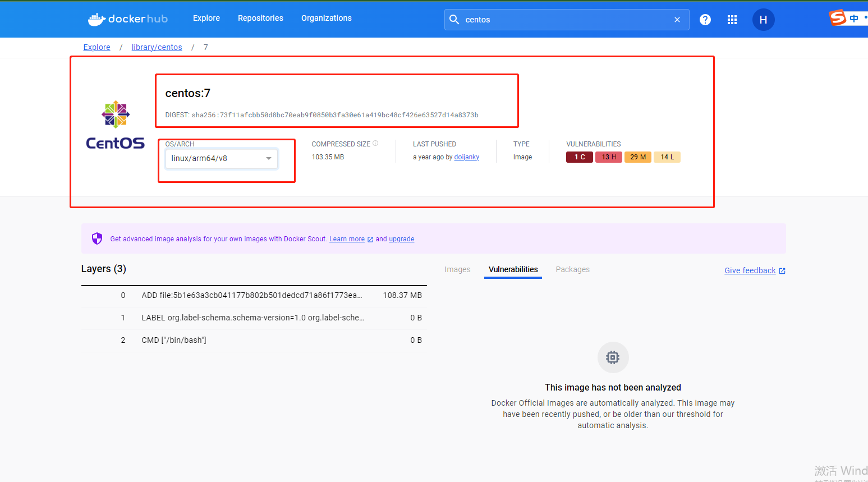Image resolution: width=868 pixels, height=482 pixels.
Task: Click the 103.35 MB compressed size value
Action: pos(328,157)
